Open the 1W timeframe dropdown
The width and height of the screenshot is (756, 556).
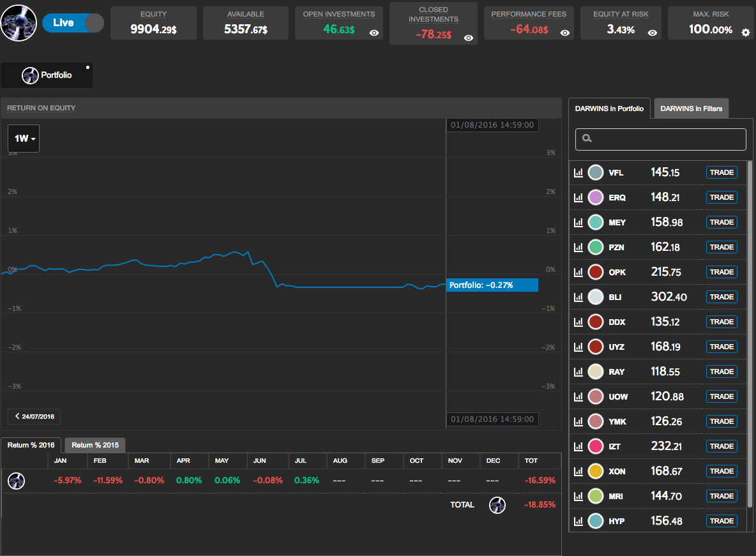coord(24,139)
